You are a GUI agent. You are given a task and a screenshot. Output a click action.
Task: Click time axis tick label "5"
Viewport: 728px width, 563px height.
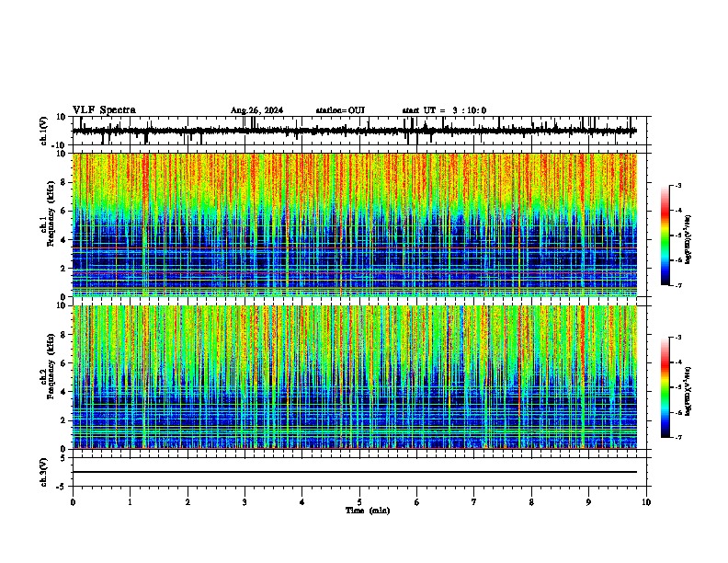359,502
